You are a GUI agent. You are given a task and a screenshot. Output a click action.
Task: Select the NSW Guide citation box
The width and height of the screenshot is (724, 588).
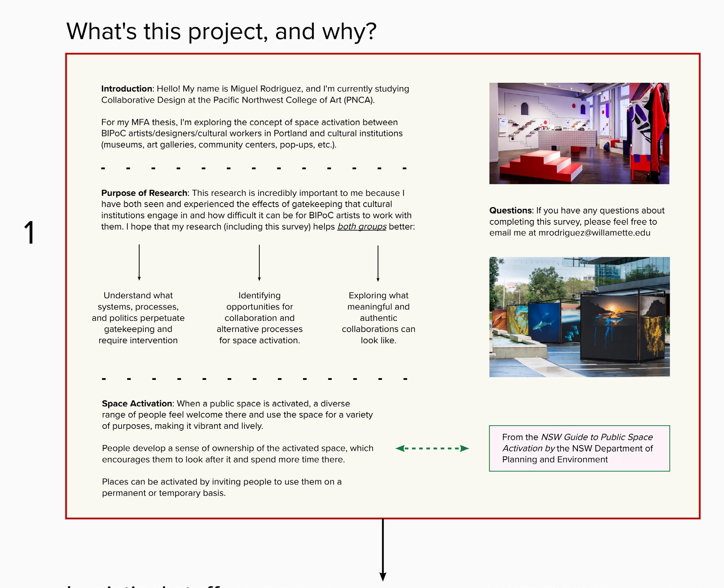pyautogui.click(x=579, y=448)
